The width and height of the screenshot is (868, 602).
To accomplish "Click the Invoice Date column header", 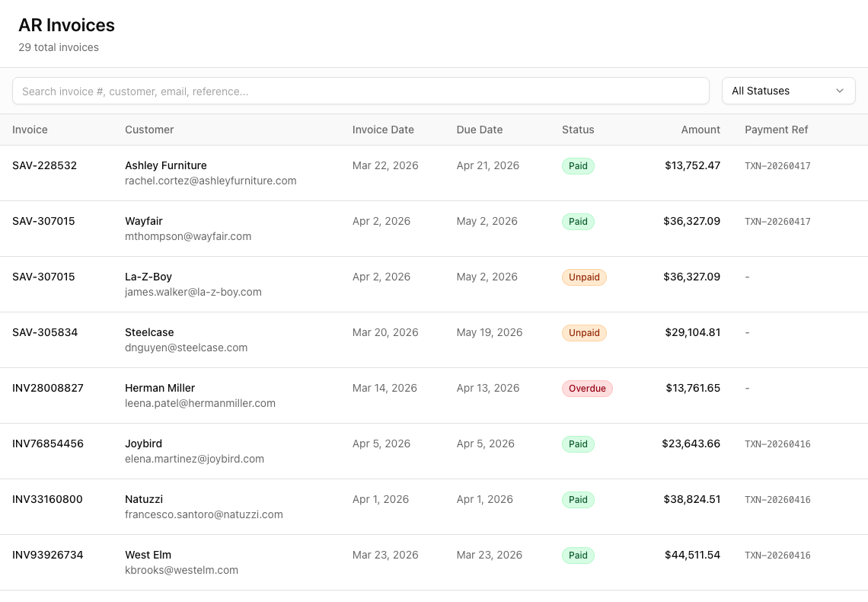I will 383,130.
